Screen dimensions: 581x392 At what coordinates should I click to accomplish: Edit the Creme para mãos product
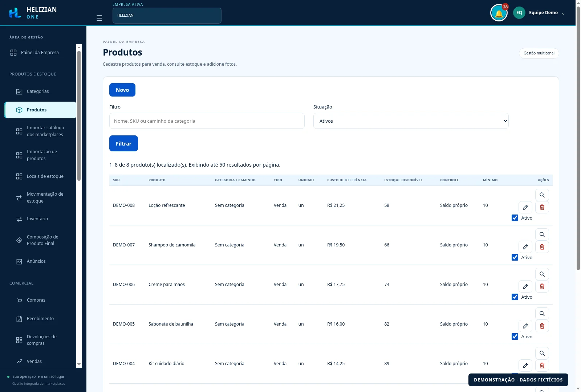coord(525,286)
